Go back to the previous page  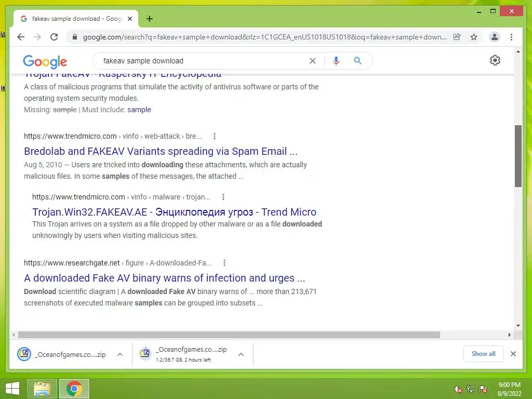[x=21, y=37]
